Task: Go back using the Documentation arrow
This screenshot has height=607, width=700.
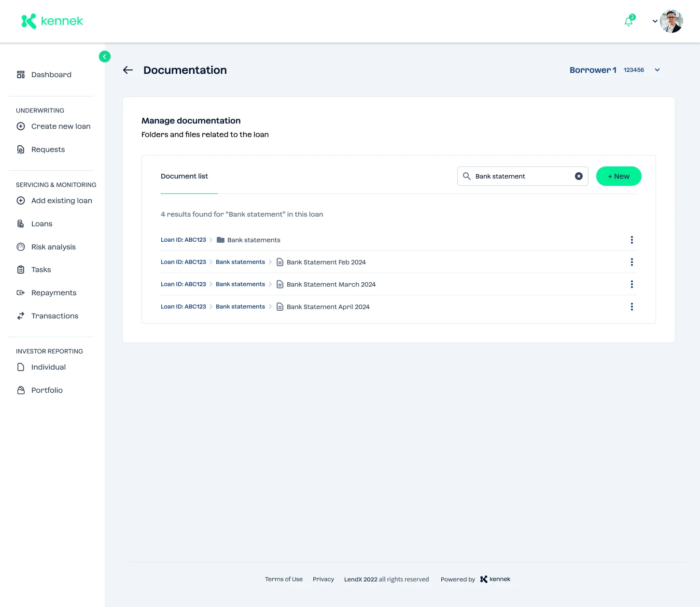Action: [x=128, y=70]
